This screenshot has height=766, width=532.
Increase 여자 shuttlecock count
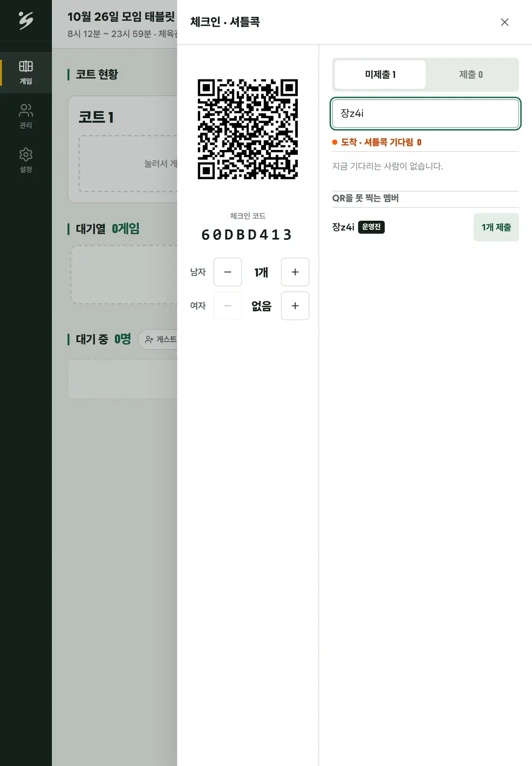(295, 306)
